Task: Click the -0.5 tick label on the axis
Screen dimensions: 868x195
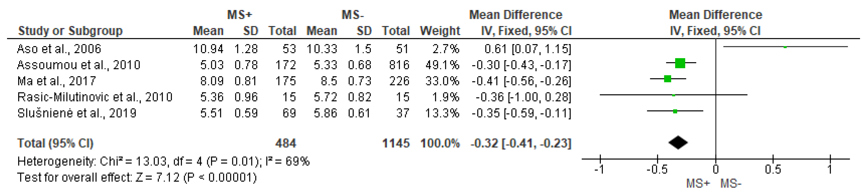Action: [x=657, y=169]
